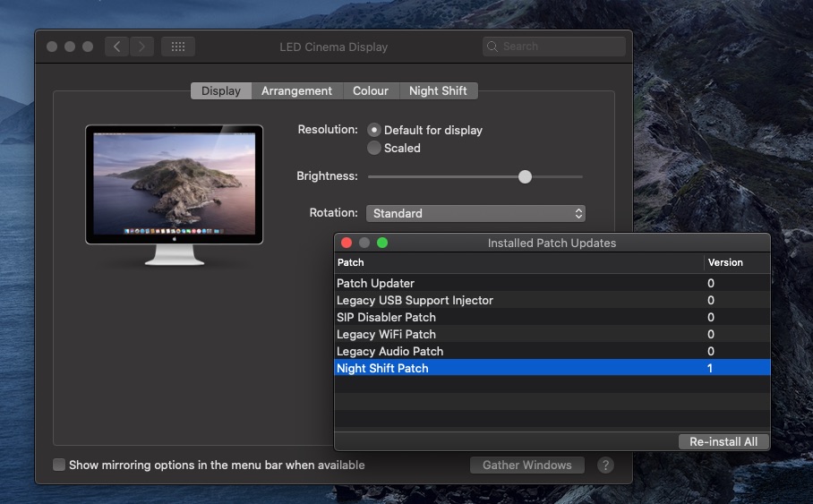Close the Installed Patch Updates window
The image size is (813, 504).
click(347, 243)
